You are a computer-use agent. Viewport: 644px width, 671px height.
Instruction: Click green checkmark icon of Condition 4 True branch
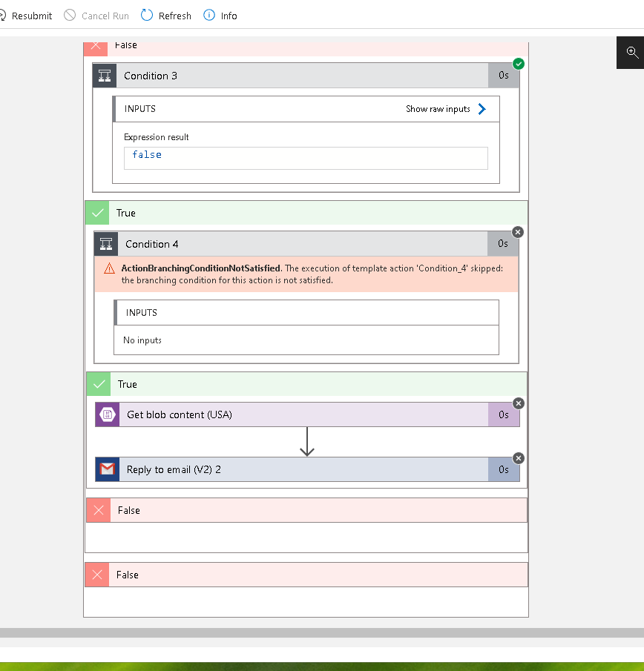click(99, 384)
